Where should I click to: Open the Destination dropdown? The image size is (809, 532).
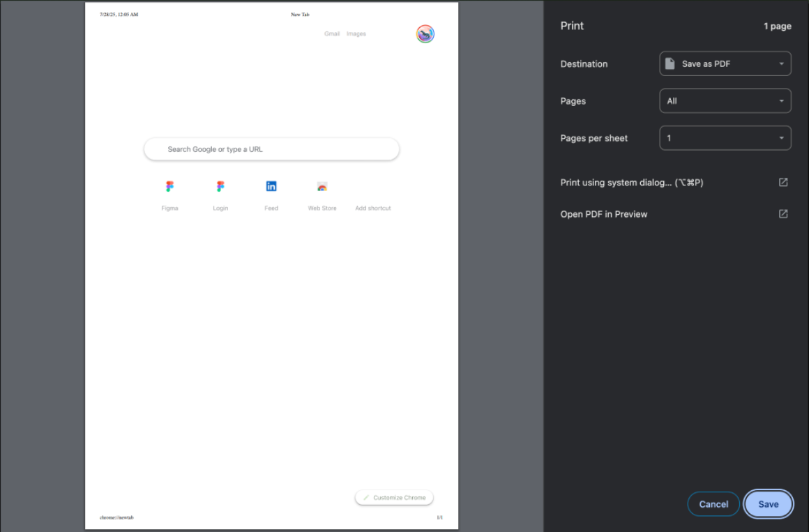(725, 64)
